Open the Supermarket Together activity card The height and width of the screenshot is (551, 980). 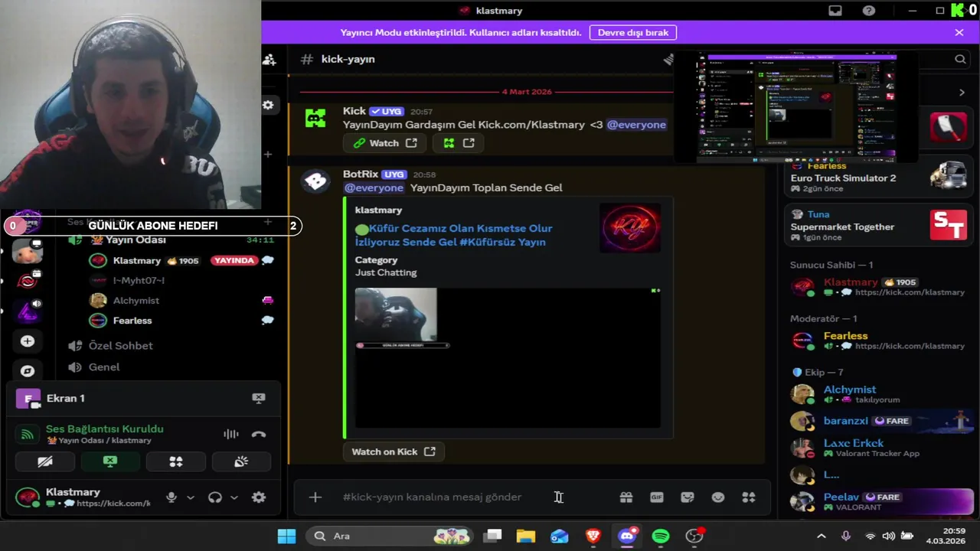tap(879, 226)
